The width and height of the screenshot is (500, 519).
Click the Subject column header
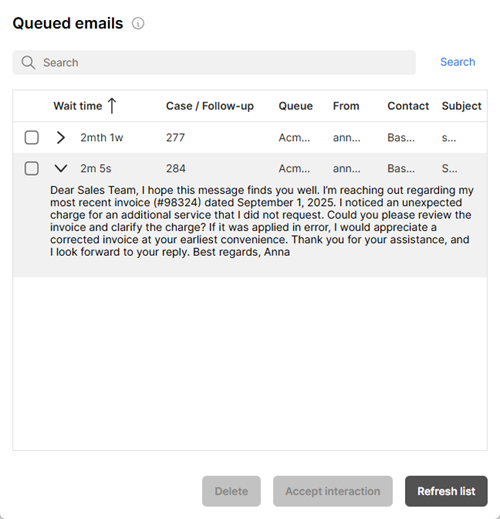click(461, 106)
